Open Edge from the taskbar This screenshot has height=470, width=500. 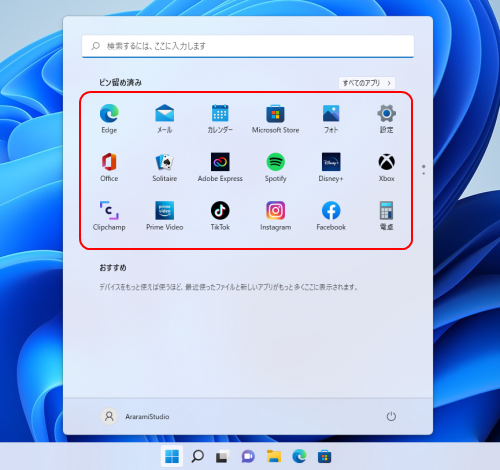(x=299, y=456)
